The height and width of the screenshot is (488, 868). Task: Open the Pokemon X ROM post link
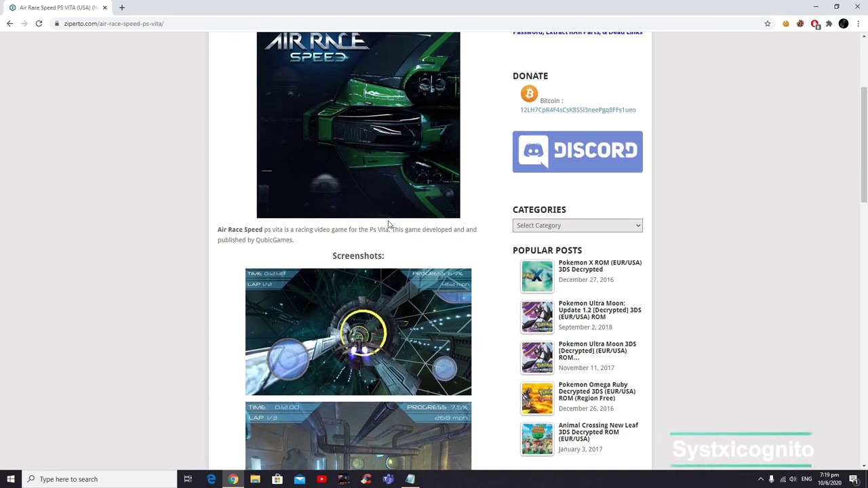(x=599, y=266)
